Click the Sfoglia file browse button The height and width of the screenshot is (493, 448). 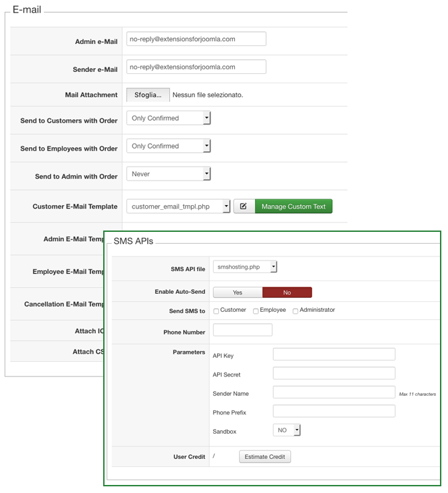(148, 95)
